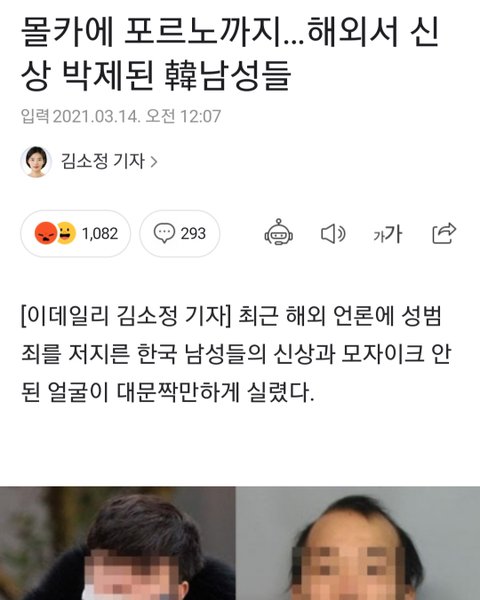Tap the 293 comment count number

193,233
